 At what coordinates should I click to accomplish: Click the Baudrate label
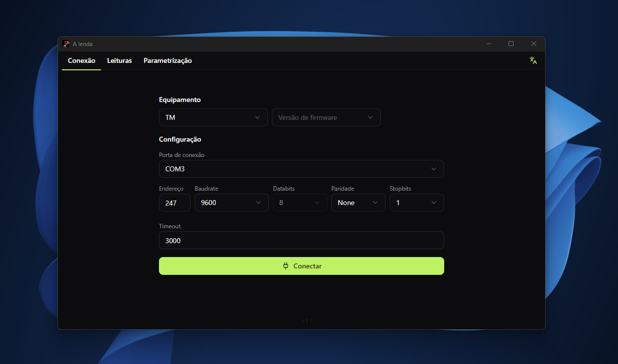(206, 189)
